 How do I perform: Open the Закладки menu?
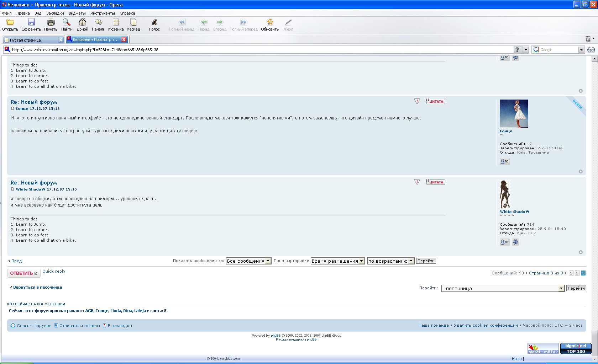click(55, 13)
